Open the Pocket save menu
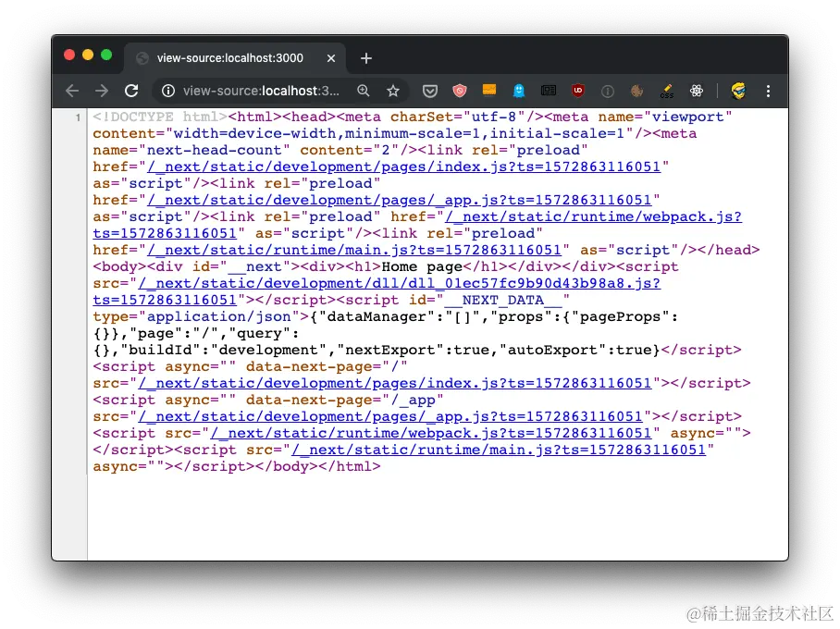The image size is (840, 629). (x=429, y=91)
